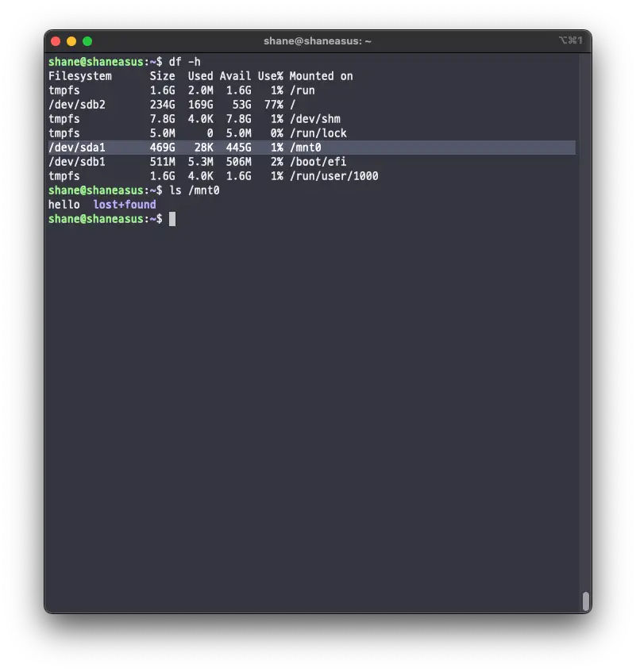The image size is (636, 672).
Task: Click the Avail column header
Action: pos(235,76)
